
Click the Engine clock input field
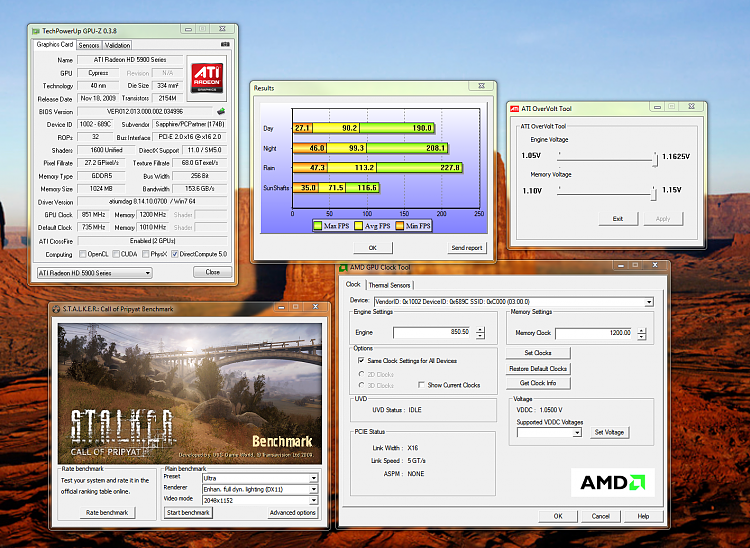(x=434, y=332)
